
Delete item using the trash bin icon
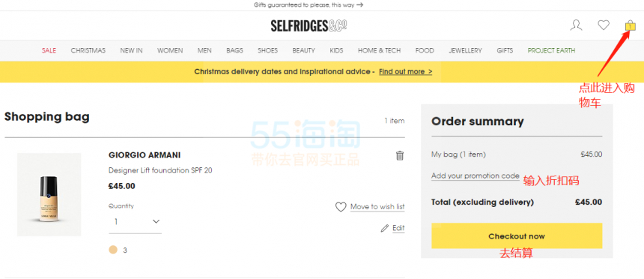point(400,155)
